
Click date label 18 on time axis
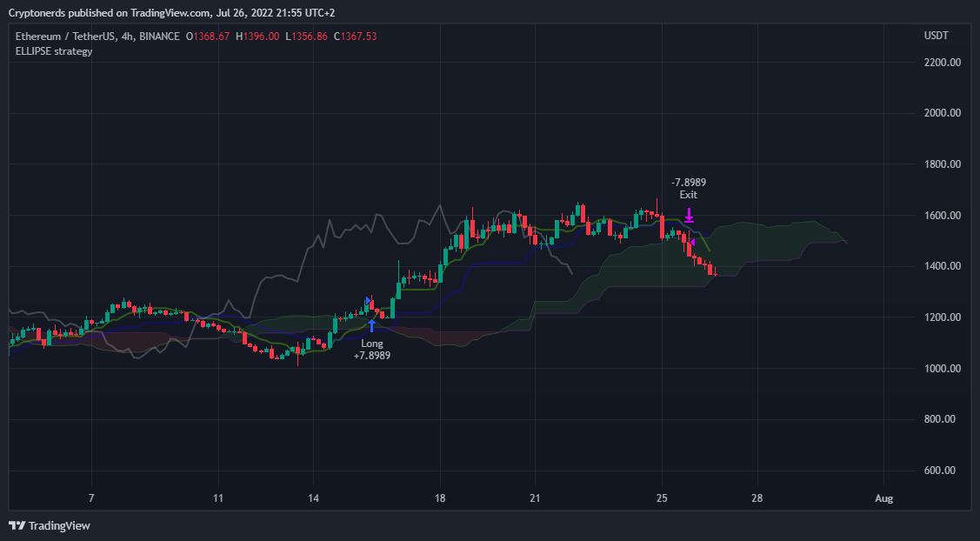pyautogui.click(x=440, y=498)
